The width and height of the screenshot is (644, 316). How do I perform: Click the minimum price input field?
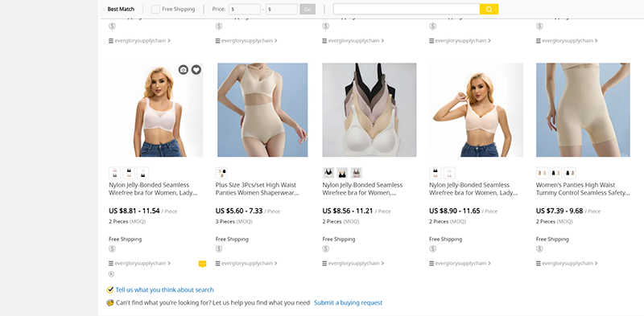245,9
